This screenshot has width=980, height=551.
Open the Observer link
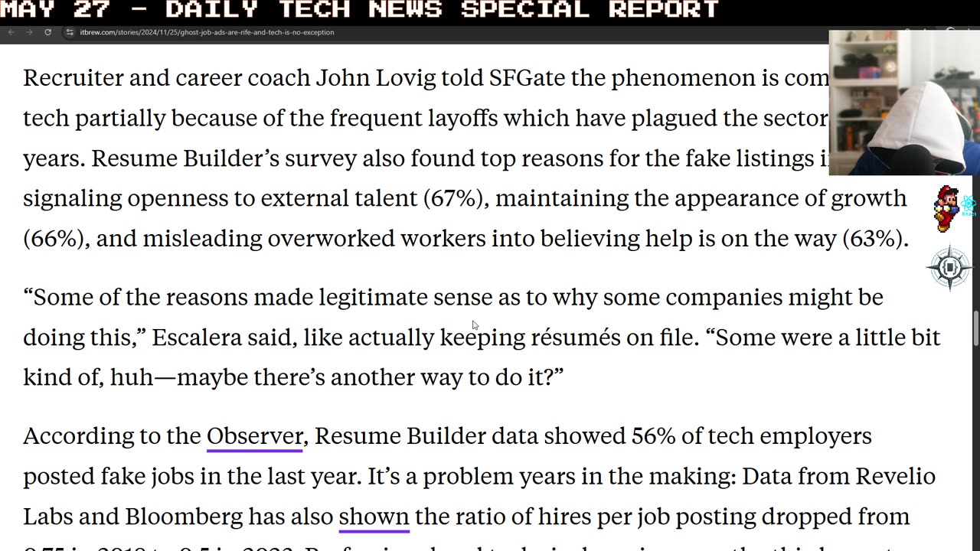tap(254, 436)
